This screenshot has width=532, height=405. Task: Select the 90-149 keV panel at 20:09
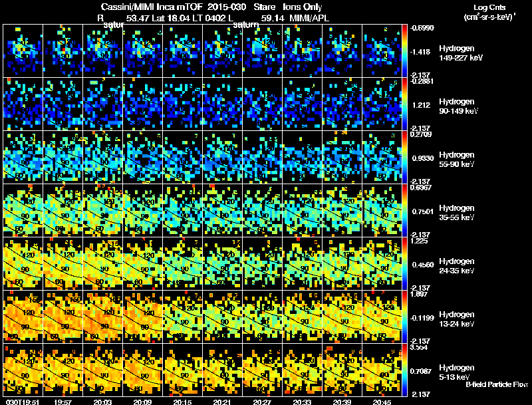click(x=142, y=104)
